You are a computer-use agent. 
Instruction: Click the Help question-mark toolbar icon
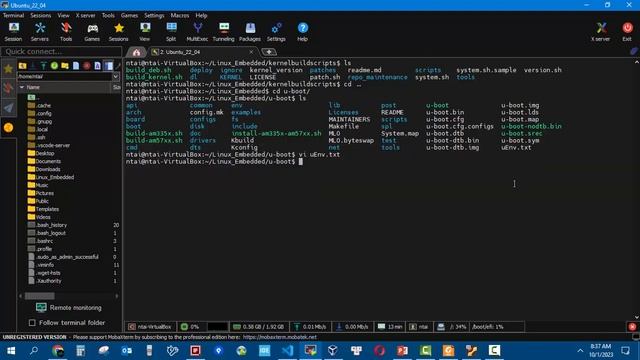(x=302, y=32)
